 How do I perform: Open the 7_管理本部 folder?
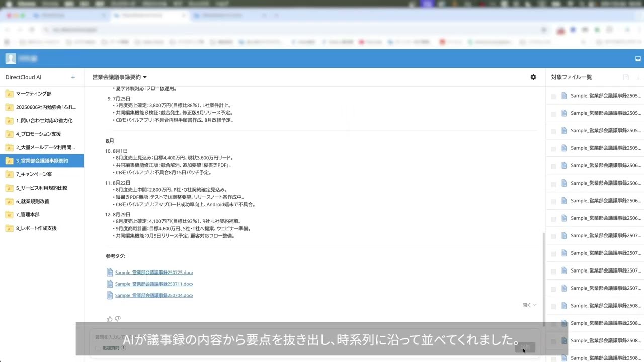pyautogui.click(x=42, y=215)
